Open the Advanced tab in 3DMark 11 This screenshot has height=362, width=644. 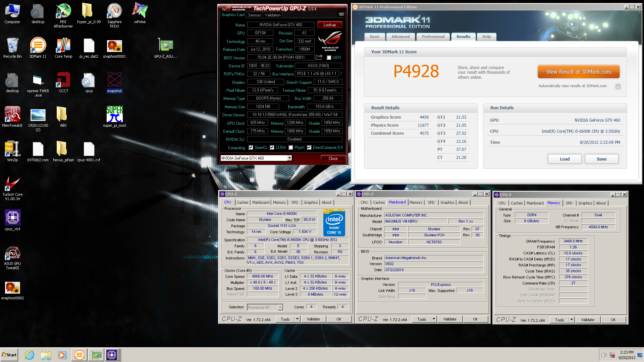[x=400, y=37]
